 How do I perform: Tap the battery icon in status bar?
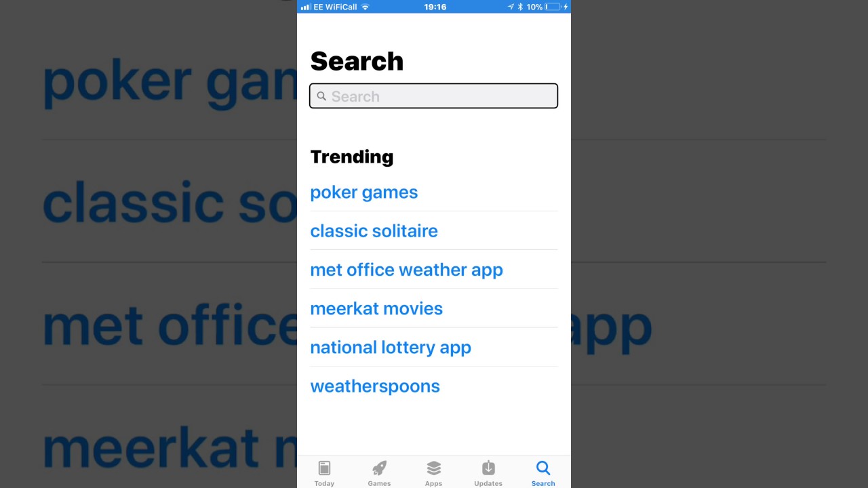tap(553, 7)
